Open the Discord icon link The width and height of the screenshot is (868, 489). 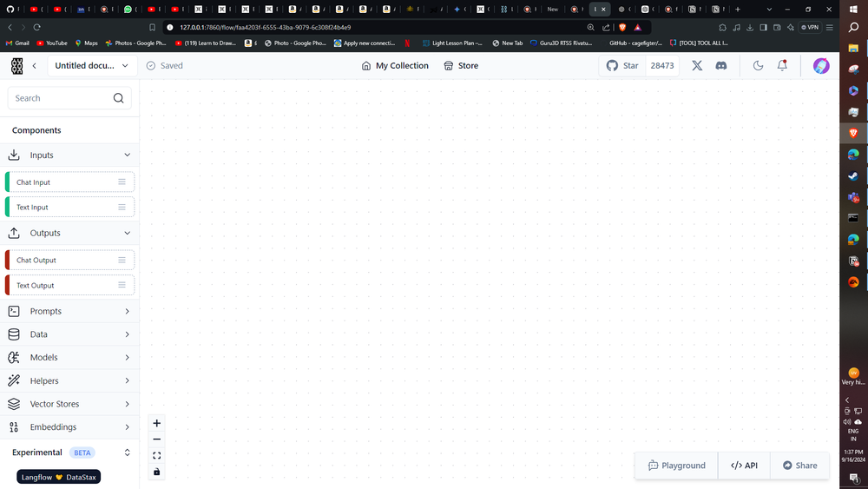[720, 66]
